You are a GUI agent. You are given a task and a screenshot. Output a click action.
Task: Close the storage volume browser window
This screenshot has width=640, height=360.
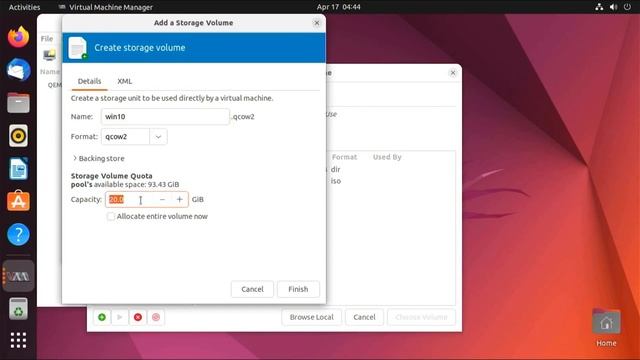click(453, 73)
